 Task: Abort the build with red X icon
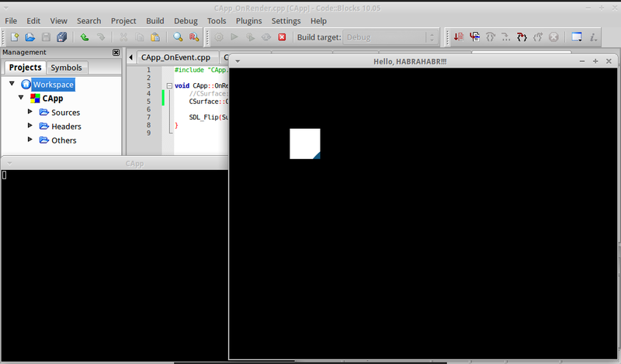[x=282, y=37]
